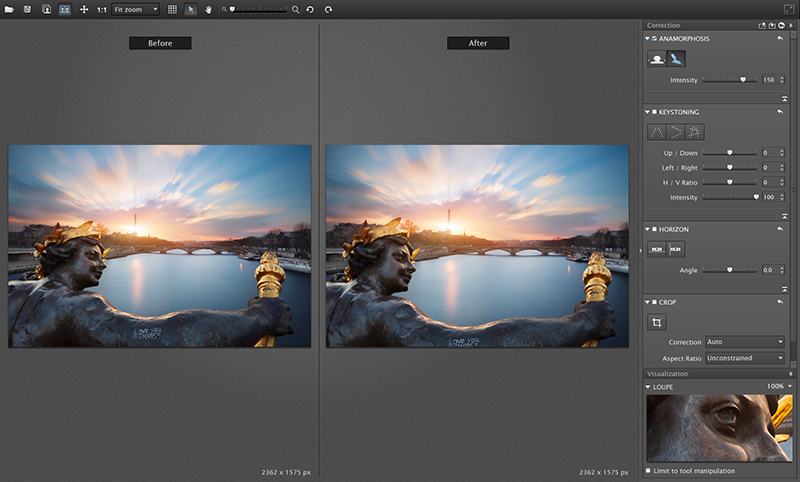800x482 pixels.
Task: Open the Aspect Ratio Unconstrained dropdown
Action: tap(745, 358)
